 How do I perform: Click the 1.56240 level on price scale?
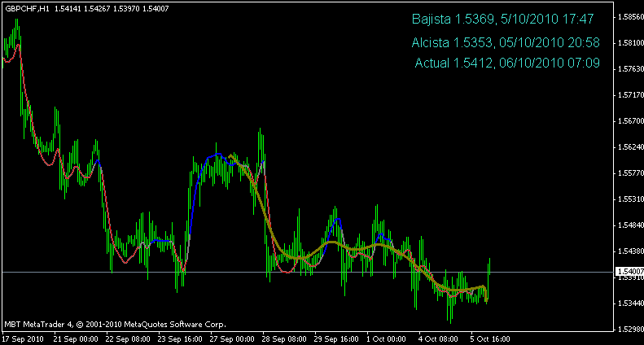(x=629, y=147)
